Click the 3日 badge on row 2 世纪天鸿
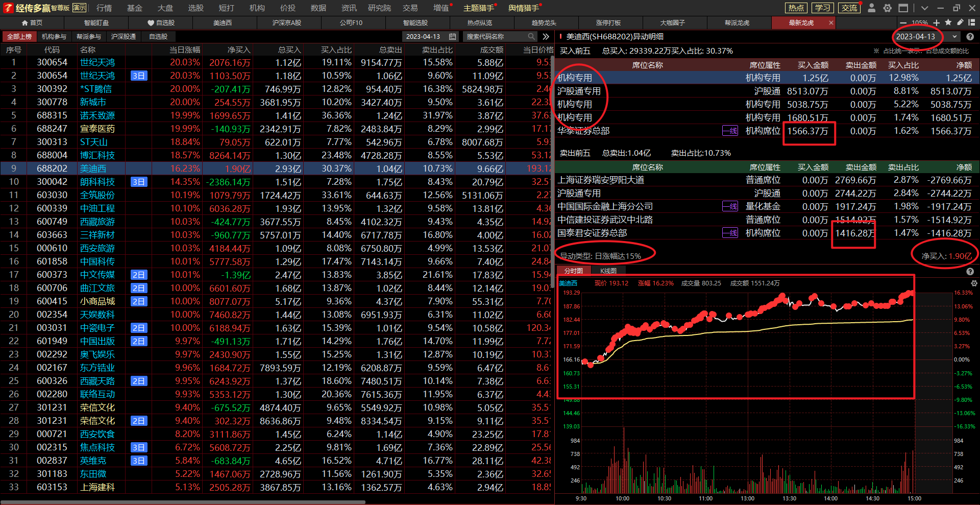This screenshot has height=505, width=980. pyautogui.click(x=139, y=76)
